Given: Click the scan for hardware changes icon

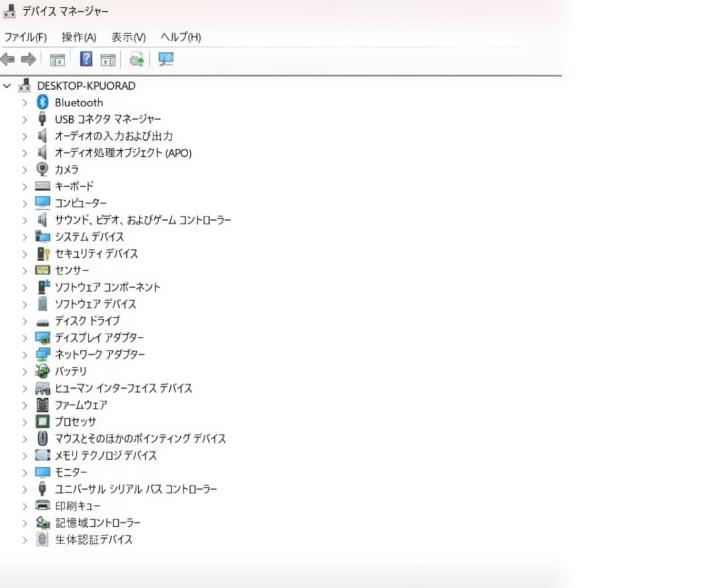Looking at the screenshot, I should [166, 60].
